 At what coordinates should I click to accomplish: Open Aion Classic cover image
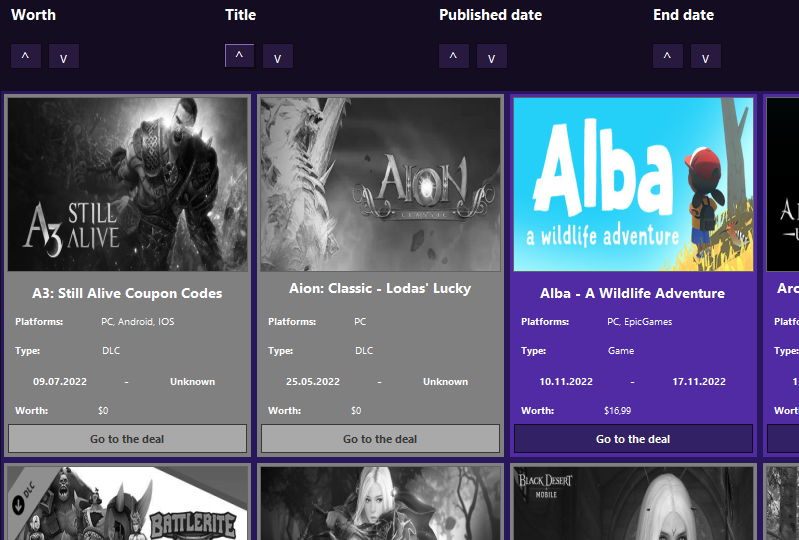[380, 184]
